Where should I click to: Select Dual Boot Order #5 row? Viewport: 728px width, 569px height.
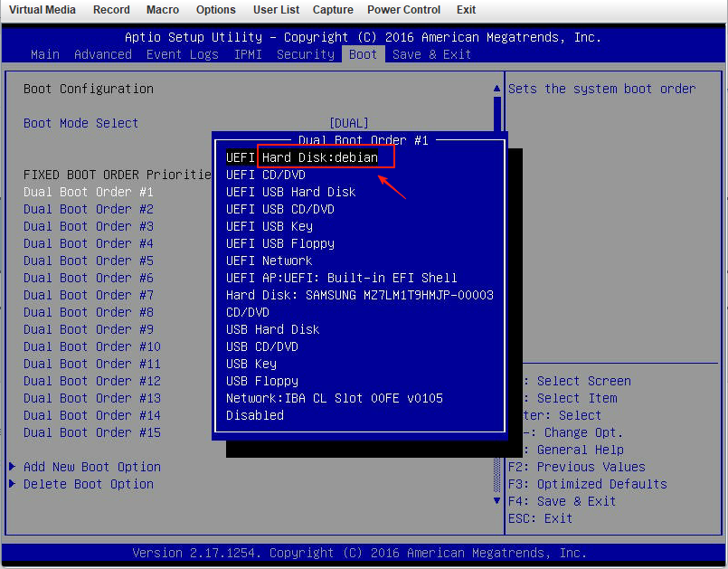tap(89, 261)
